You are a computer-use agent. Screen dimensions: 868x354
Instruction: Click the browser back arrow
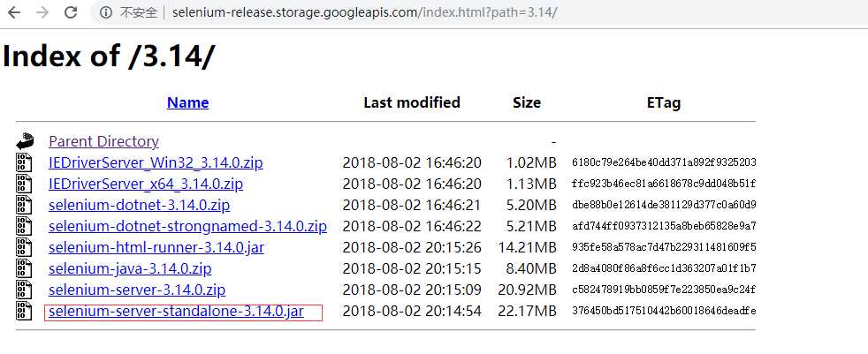(13, 12)
